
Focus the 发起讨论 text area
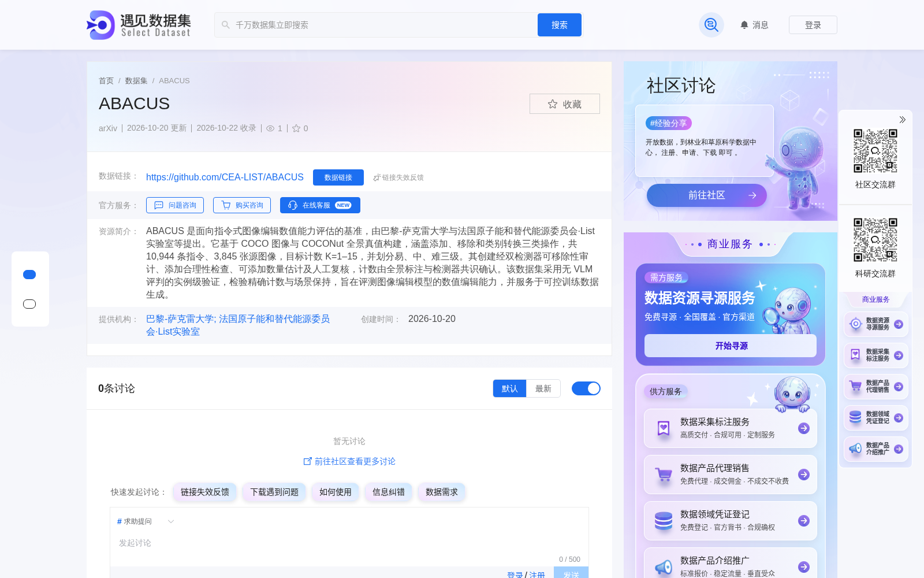(x=349, y=543)
